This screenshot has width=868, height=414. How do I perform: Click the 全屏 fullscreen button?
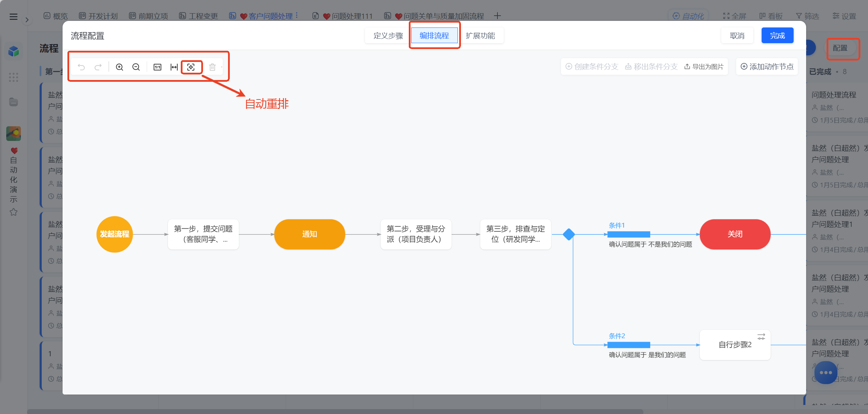point(735,16)
